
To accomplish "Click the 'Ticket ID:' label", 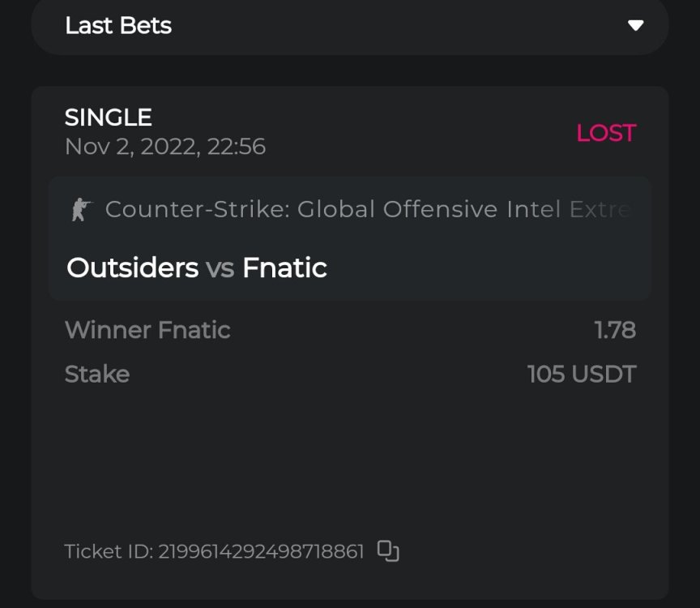I will point(109,552).
